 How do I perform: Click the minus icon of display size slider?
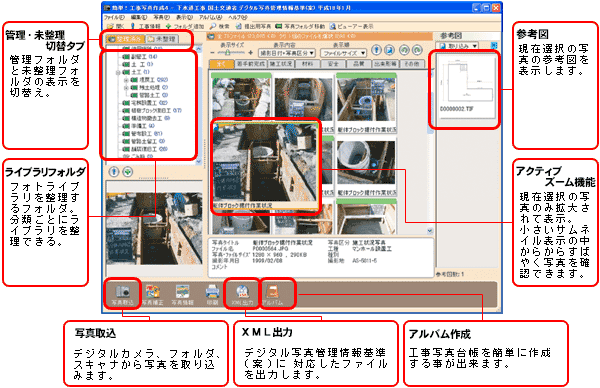pos(213,53)
